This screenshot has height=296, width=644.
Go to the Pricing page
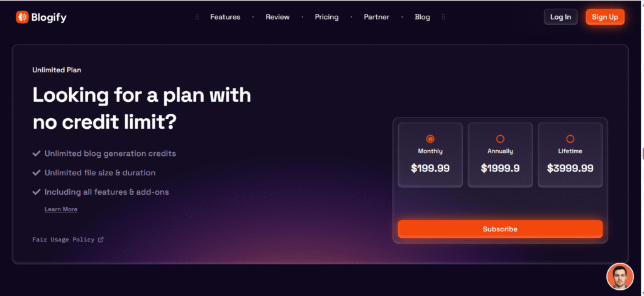(x=326, y=17)
